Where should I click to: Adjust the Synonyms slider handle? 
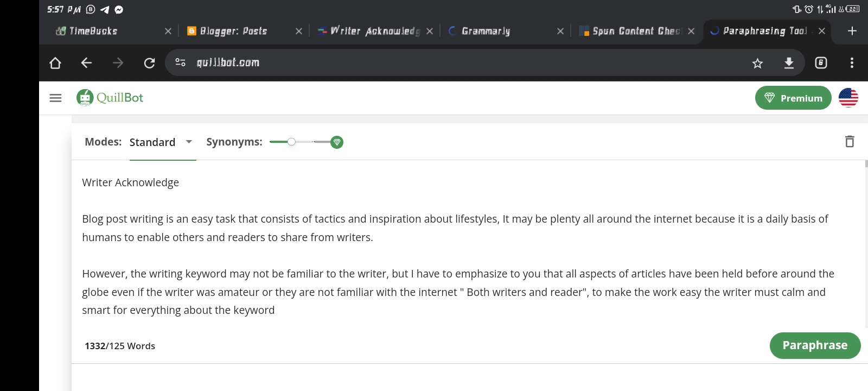[291, 142]
